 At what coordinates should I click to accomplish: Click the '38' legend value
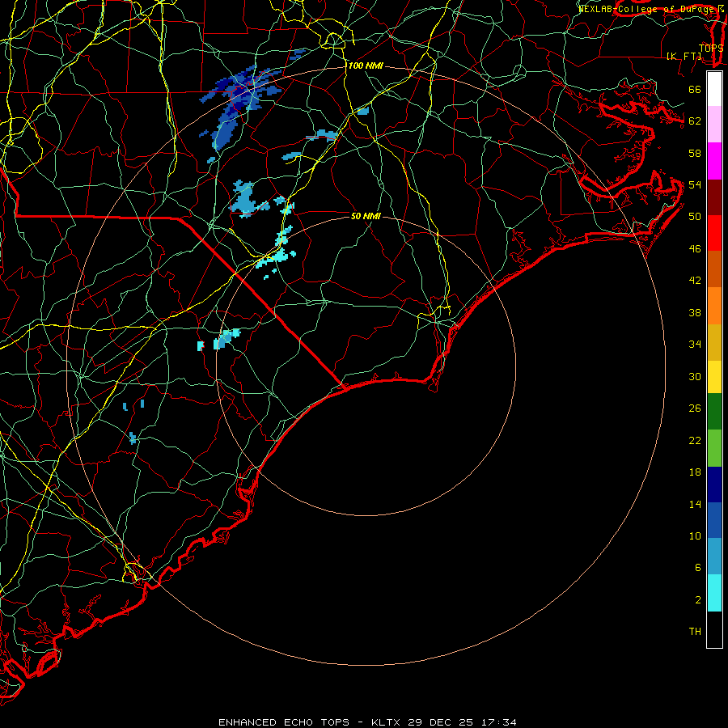tap(695, 312)
